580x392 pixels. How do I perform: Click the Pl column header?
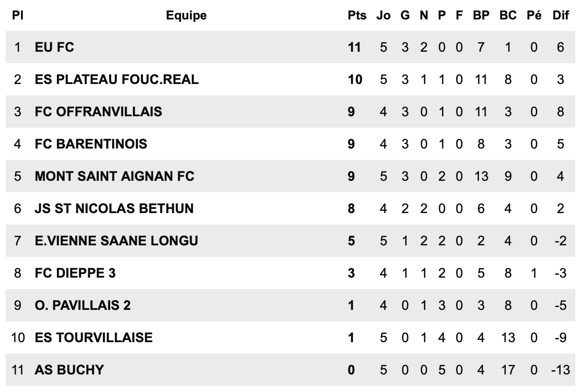tap(18, 15)
